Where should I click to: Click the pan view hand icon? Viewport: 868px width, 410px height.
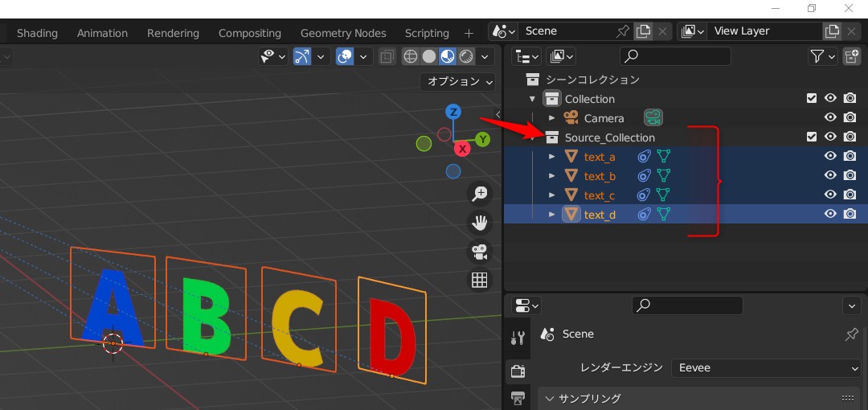click(479, 223)
